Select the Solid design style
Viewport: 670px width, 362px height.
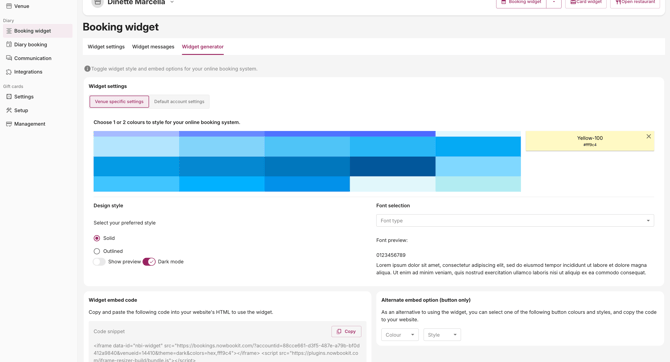point(97,238)
